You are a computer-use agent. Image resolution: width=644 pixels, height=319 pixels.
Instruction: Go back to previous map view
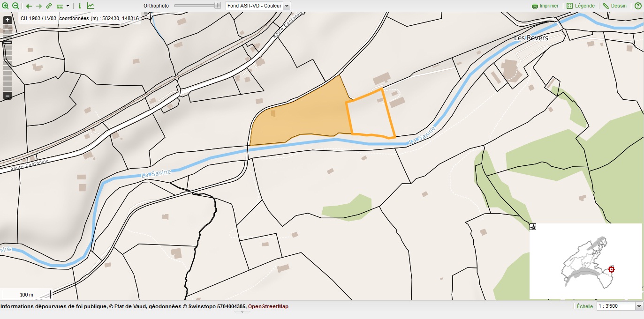tap(29, 6)
